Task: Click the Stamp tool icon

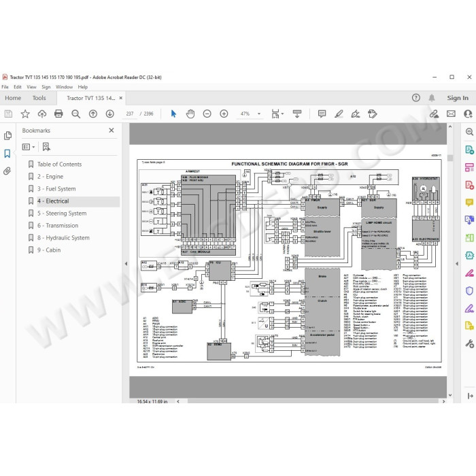Action: tap(373, 114)
